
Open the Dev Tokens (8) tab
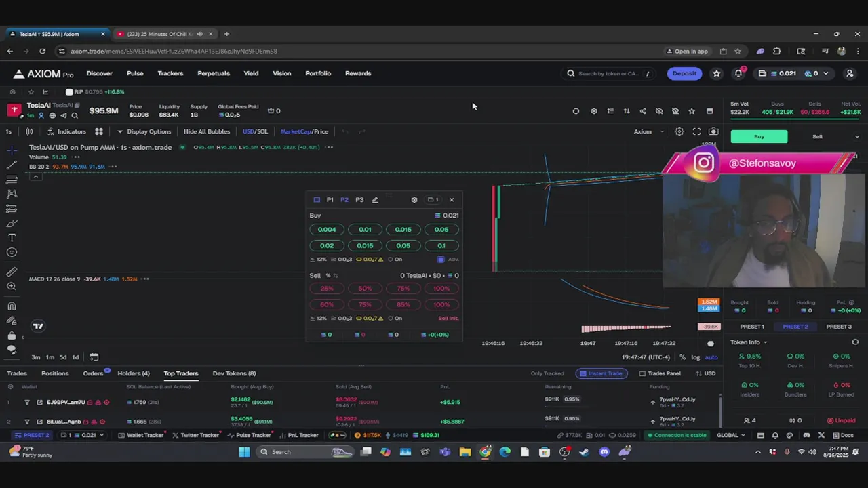(234, 373)
